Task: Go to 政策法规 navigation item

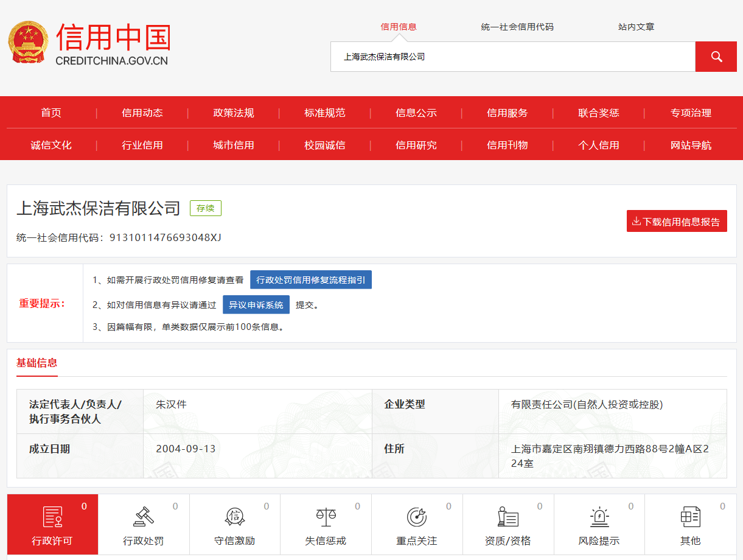Action: [234, 113]
